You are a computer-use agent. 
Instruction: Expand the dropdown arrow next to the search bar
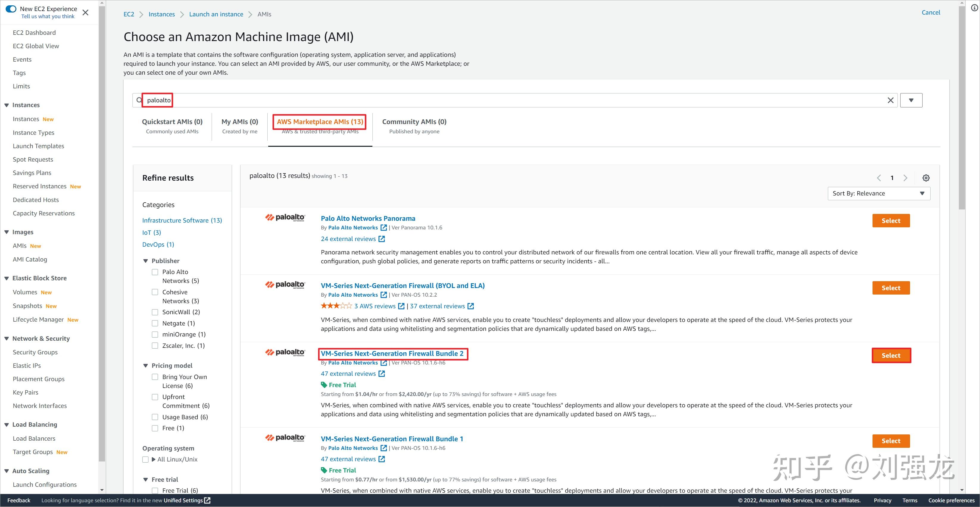(x=911, y=100)
